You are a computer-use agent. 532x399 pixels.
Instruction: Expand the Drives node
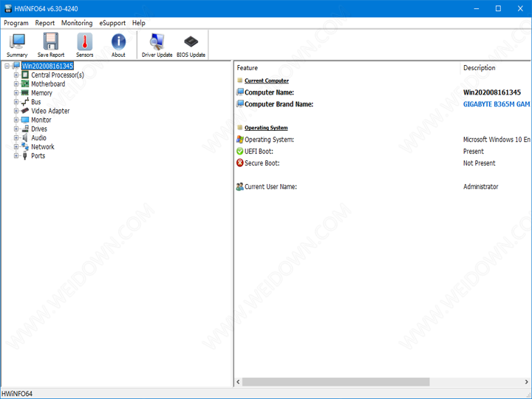pyautogui.click(x=16, y=129)
